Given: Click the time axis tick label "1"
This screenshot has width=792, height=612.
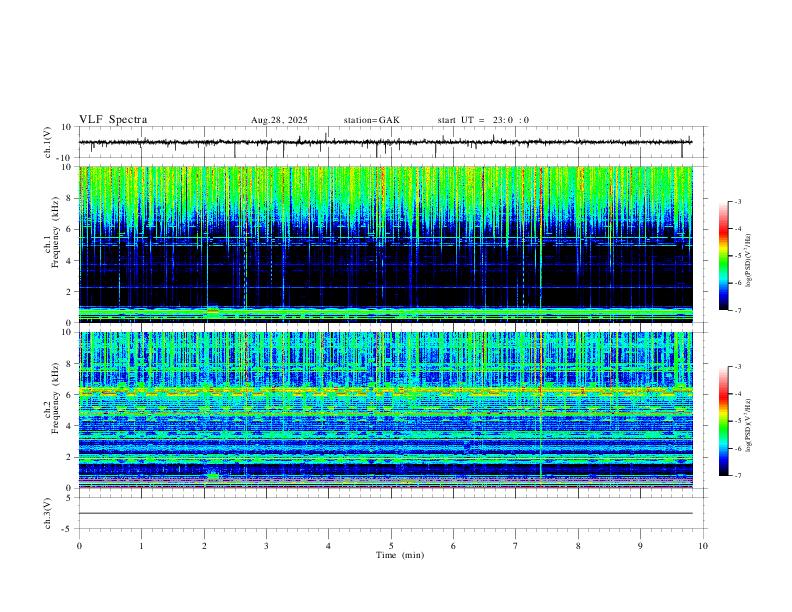Looking at the screenshot, I should click(141, 546).
